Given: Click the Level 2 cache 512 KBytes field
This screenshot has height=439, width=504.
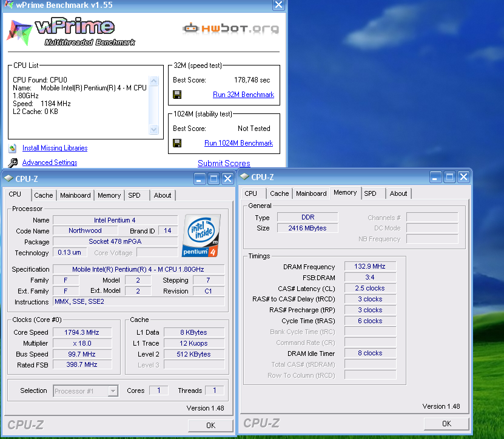Looking at the screenshot, I should [194, 354].
